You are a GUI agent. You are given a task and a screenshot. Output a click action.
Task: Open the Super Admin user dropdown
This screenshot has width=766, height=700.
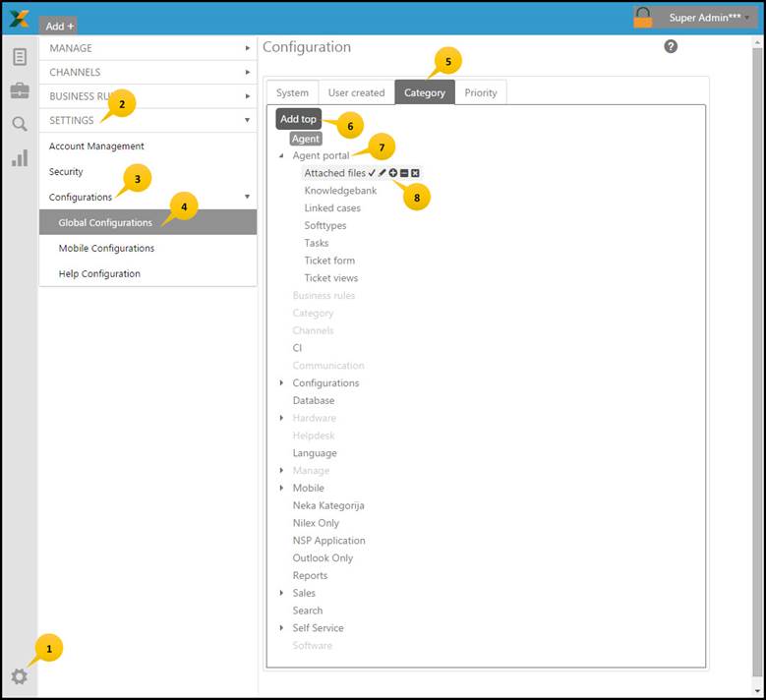click(x=710, y=18)
